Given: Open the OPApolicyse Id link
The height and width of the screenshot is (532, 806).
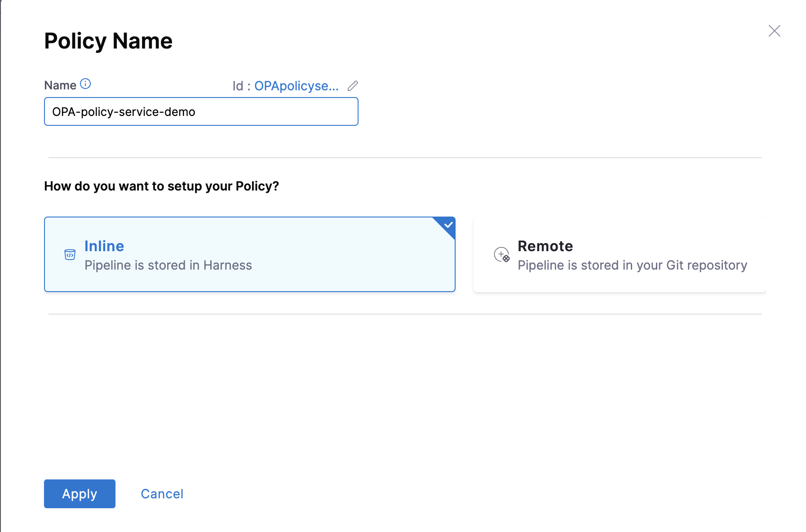Looking at the screenshot, I should 297,85.
